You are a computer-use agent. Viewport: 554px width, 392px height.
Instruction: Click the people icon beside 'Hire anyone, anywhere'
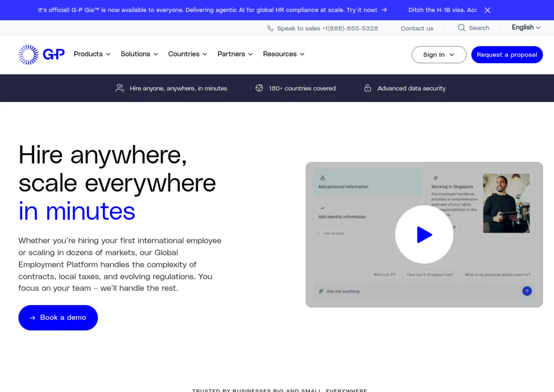[x=120, y=88]
